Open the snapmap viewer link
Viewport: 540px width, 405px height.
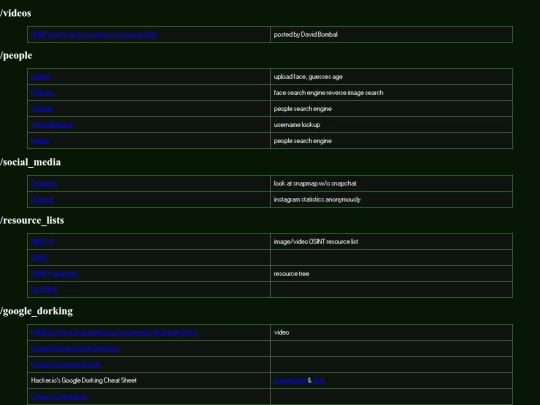43,184
